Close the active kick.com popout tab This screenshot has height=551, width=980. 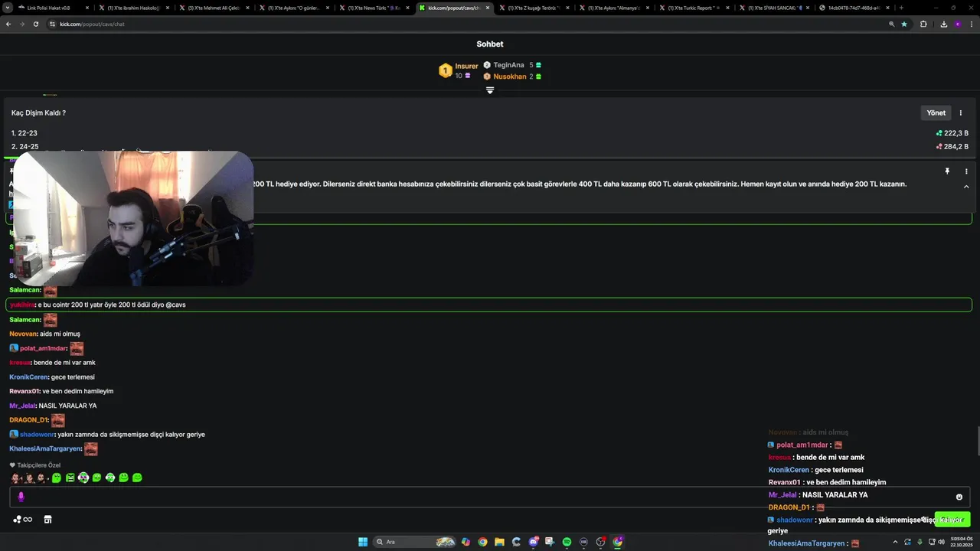(488, 8)
